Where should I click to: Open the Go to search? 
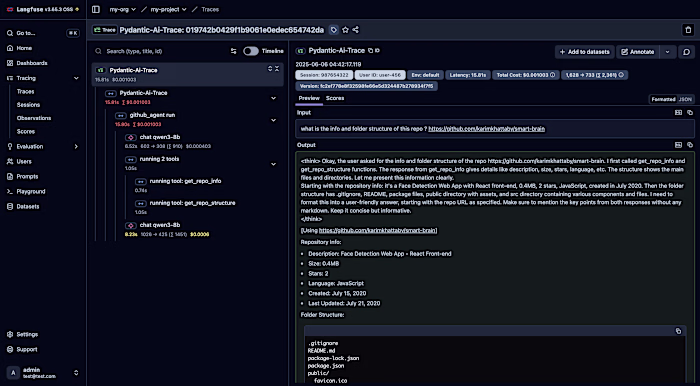coord(43,33)
